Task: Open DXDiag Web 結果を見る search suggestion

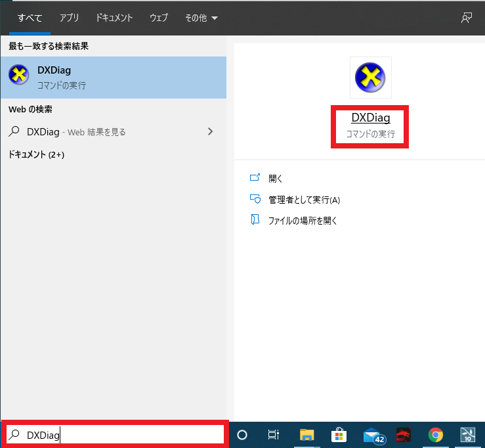Action: pyautogui.click(x=114, y=132)
